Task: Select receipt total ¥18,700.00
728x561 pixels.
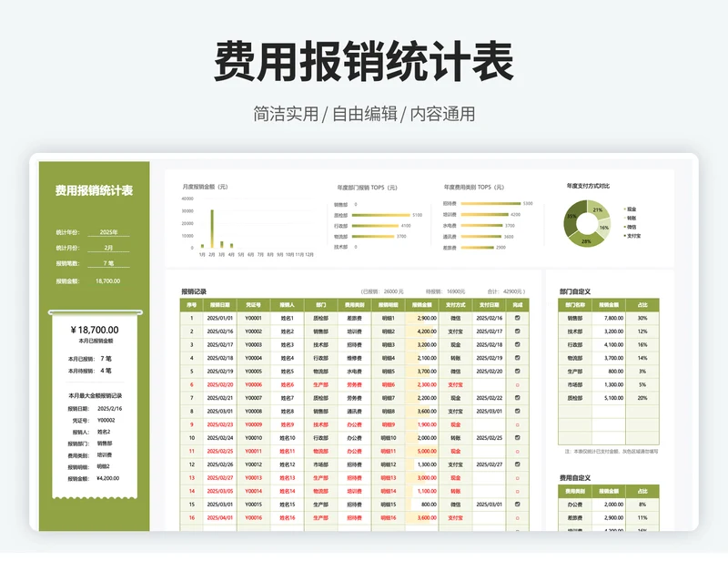Action: pyautogui.click(x=95, y=330)
